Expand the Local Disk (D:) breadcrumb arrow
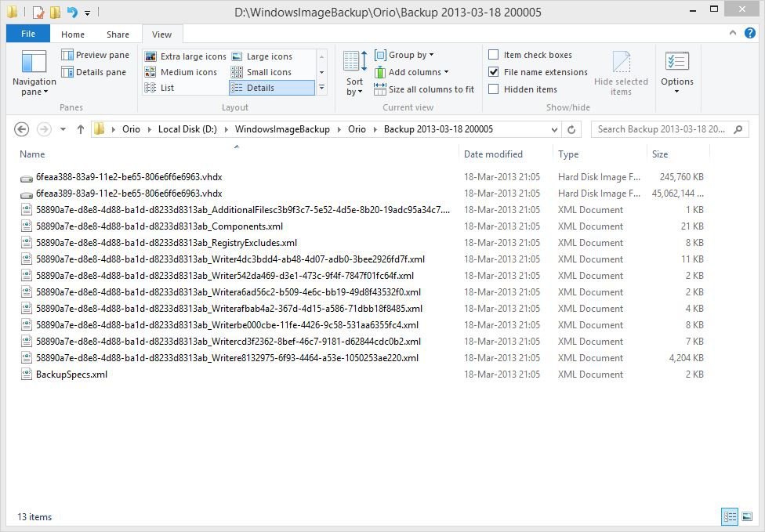The width and height of the screenshot is (765, 532). click(x=227, y=129)
